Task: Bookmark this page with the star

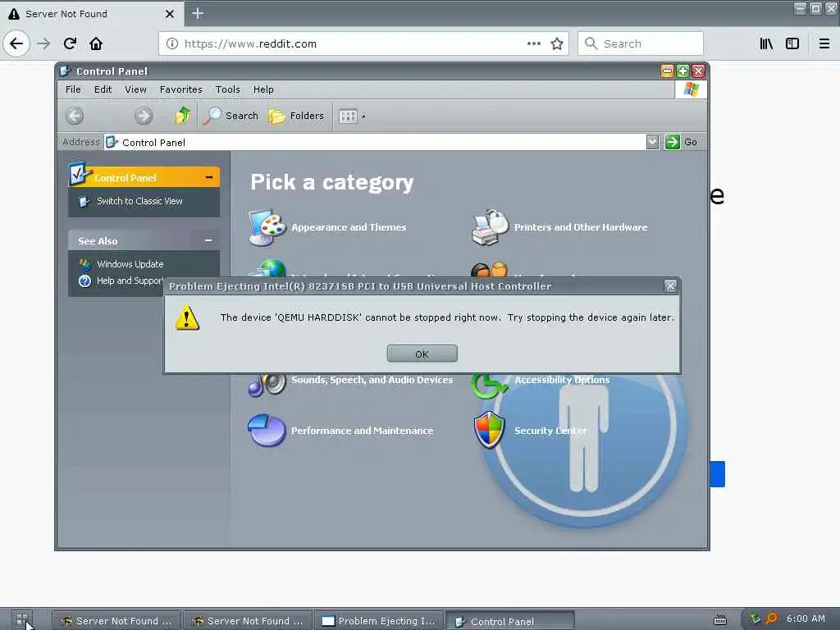Action: pos(557,43)
